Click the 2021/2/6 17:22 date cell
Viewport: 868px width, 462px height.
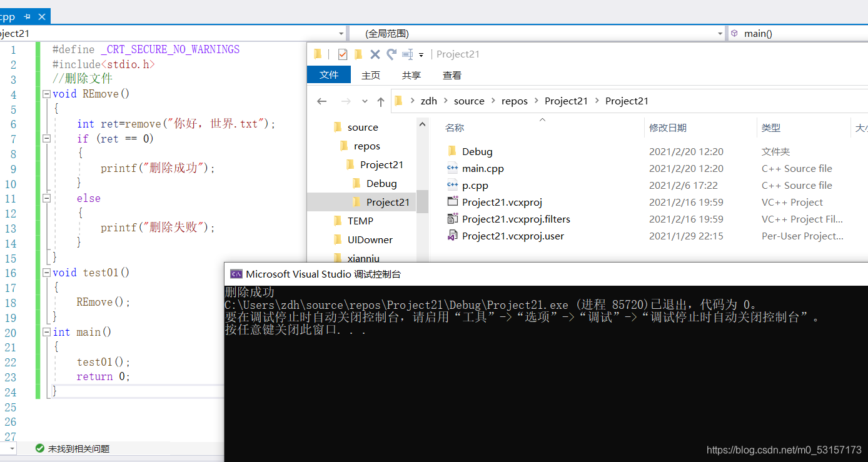[x=684, y=185]
